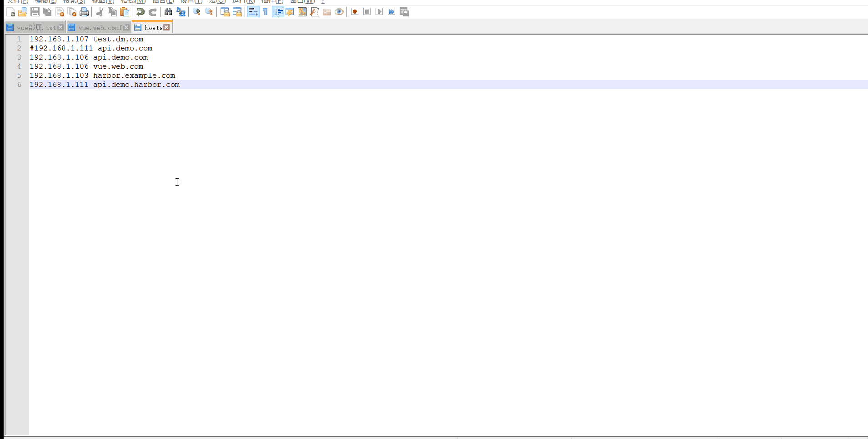Paste from clipboard
Image resolution: width=868 pixels, height=439 pixels.
click(124, 12)
